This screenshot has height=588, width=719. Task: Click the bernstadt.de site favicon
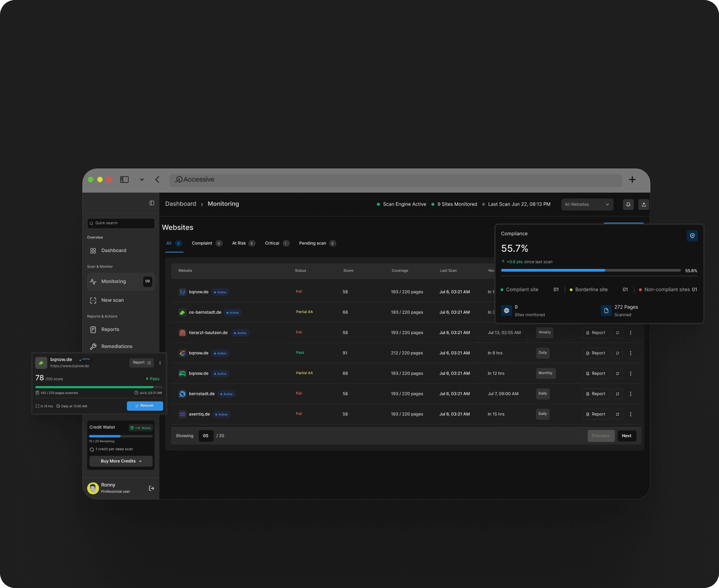tap(182, 394)
